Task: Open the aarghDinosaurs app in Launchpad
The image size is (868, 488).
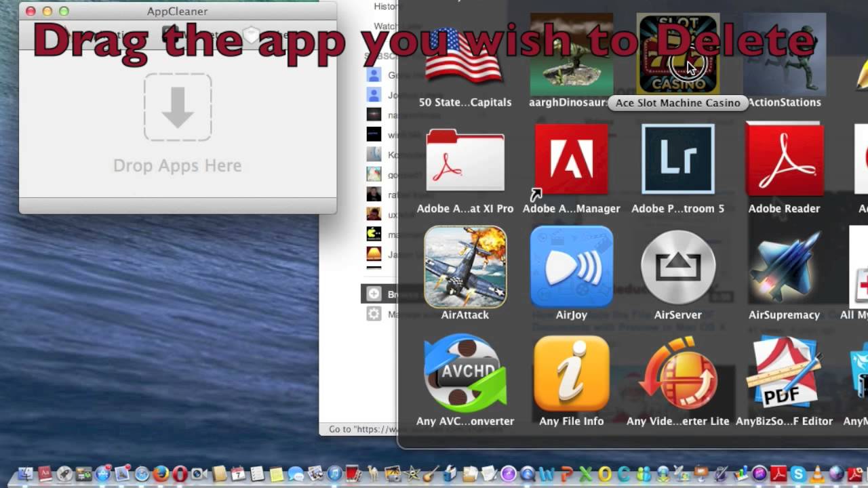Action: (x=571, y=54)
